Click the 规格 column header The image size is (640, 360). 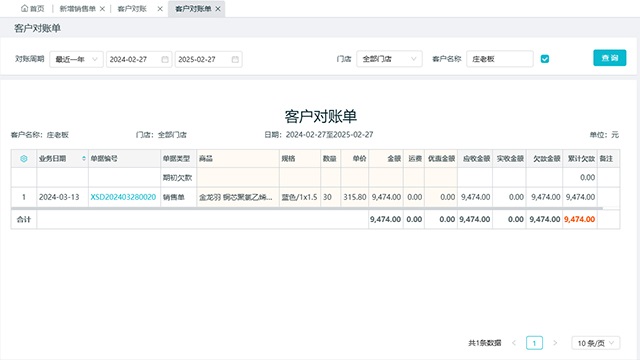click(300, 158)
